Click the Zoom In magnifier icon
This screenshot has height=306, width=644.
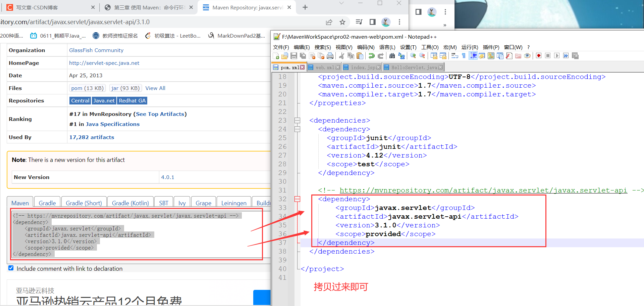click(413, 56)
